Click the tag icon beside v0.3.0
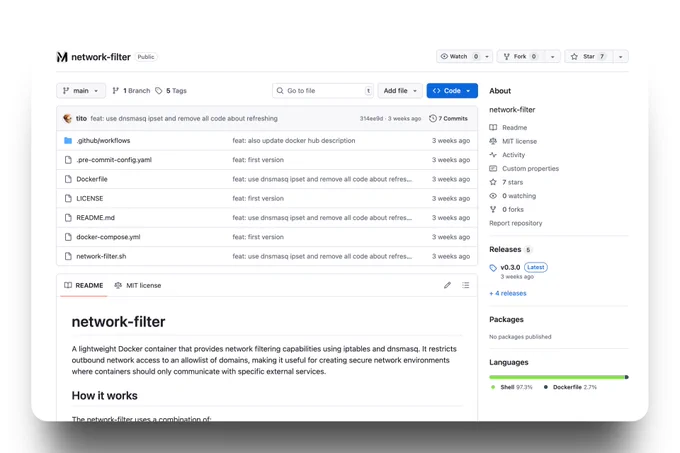 point(493,268)
